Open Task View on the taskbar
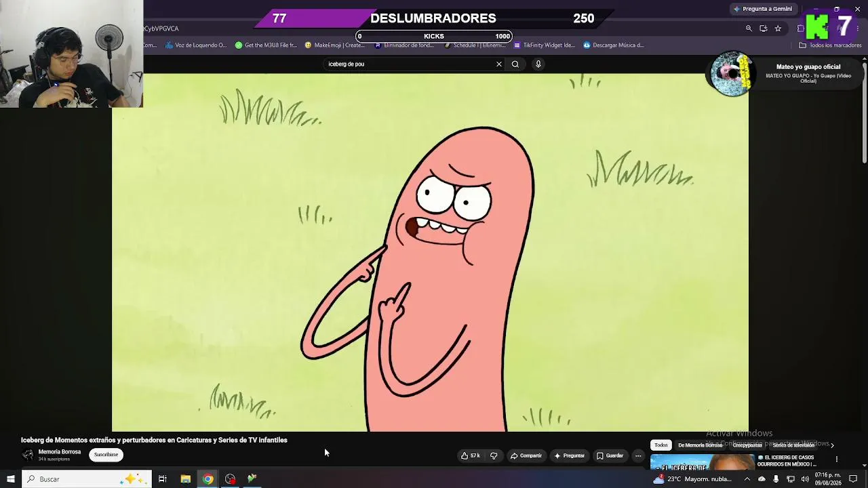Screen dimensions: 868x488 tap(163, 479)
